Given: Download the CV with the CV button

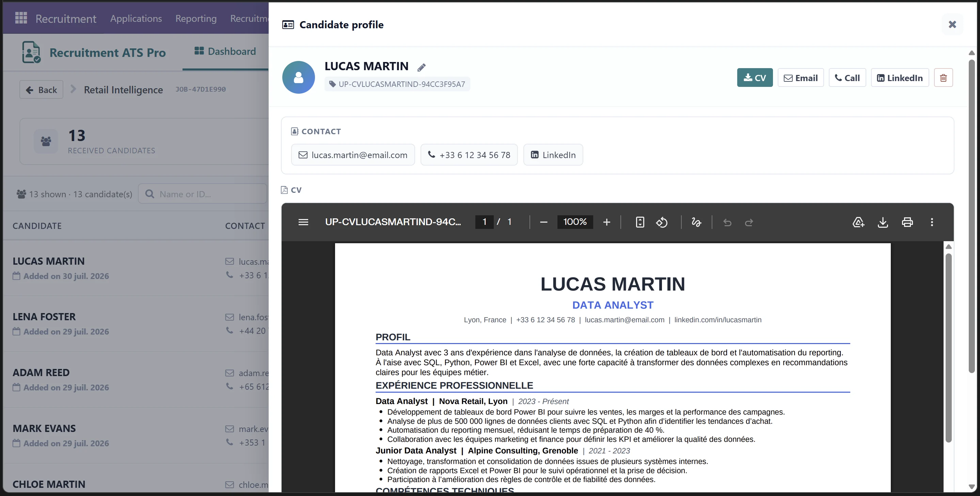Looking at the screenshot, I should (755, 78).
